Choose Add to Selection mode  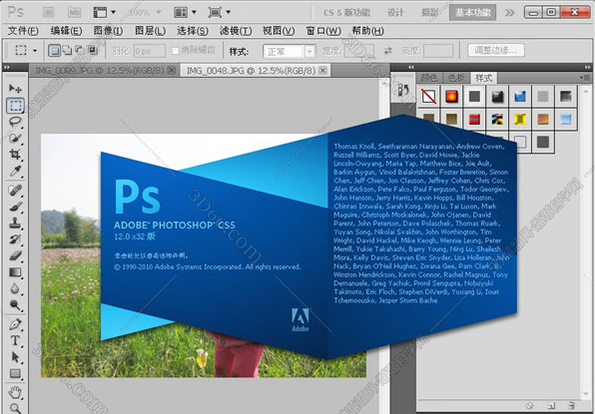pos(67,50)
